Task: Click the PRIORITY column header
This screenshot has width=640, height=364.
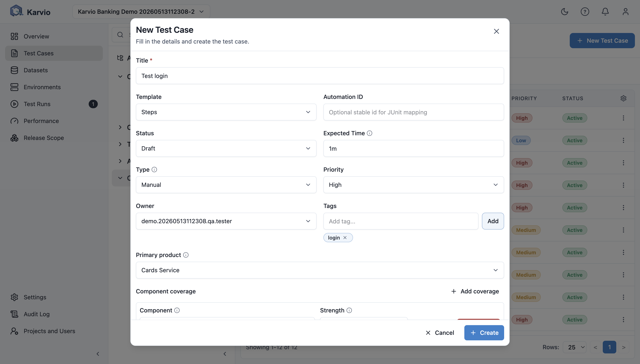Action: click(524, 98)
